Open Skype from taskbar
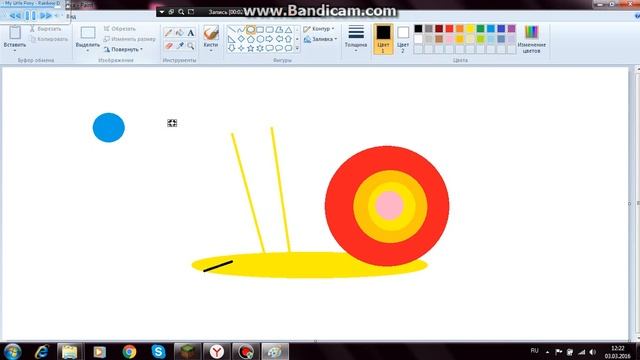 [158, 351]
